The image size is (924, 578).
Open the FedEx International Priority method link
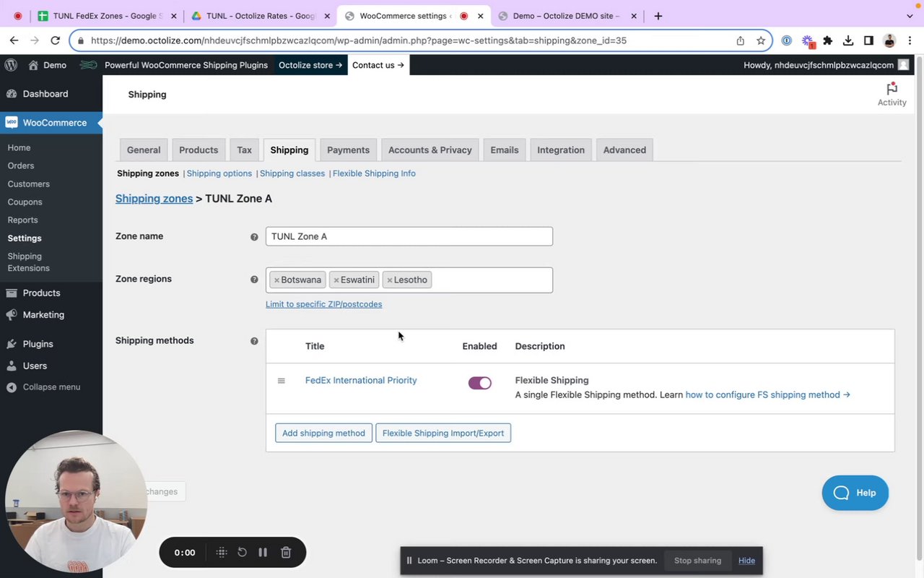tap(361, 381)
